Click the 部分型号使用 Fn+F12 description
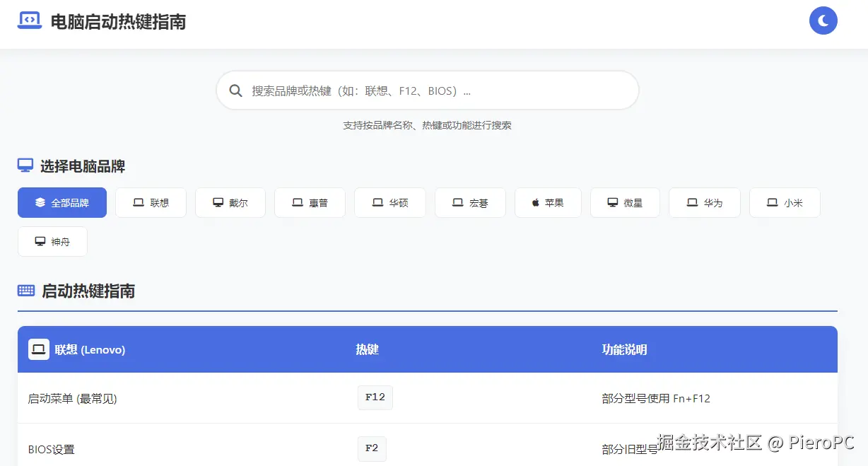This screenshot has height=466, width=868. tap(656, 399)
